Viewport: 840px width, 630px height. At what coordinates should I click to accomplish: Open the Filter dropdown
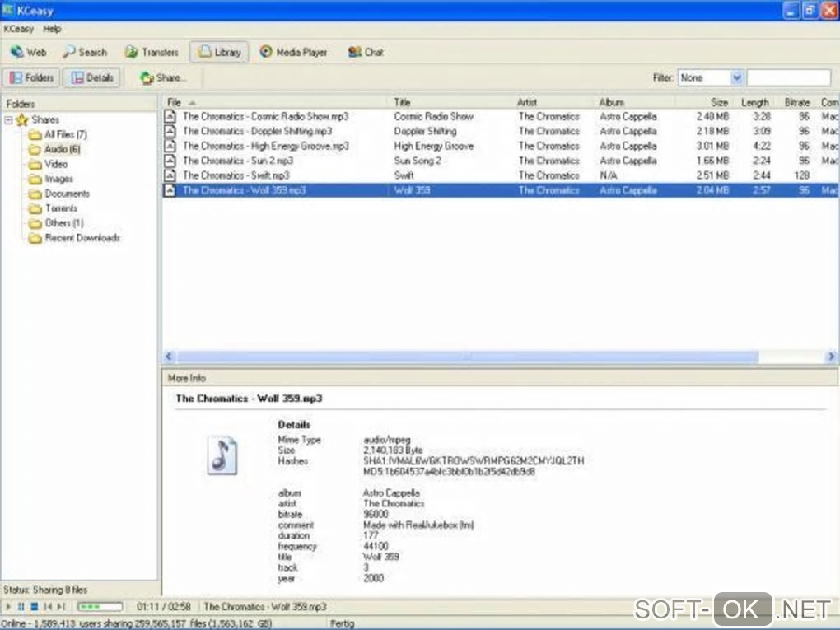737,77
